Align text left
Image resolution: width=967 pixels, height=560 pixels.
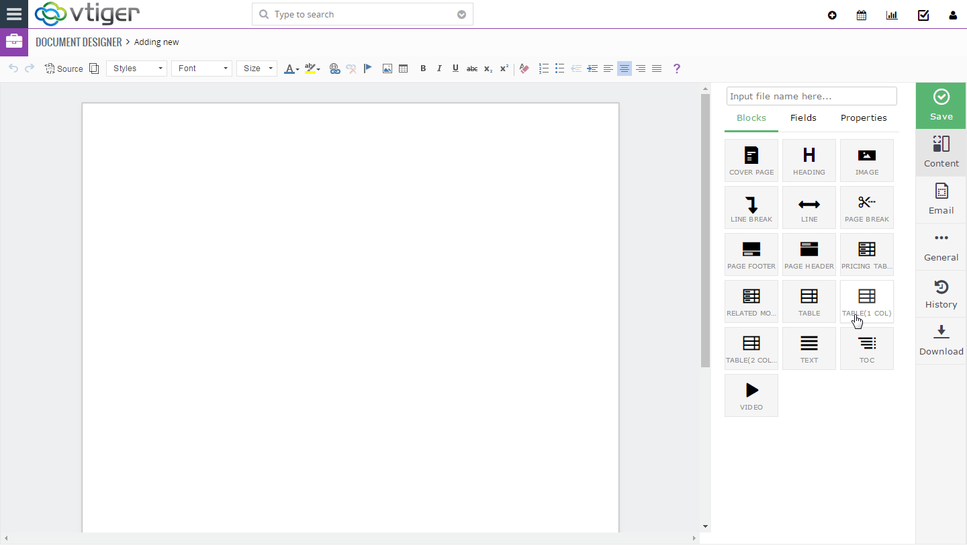tap(608, 68)
